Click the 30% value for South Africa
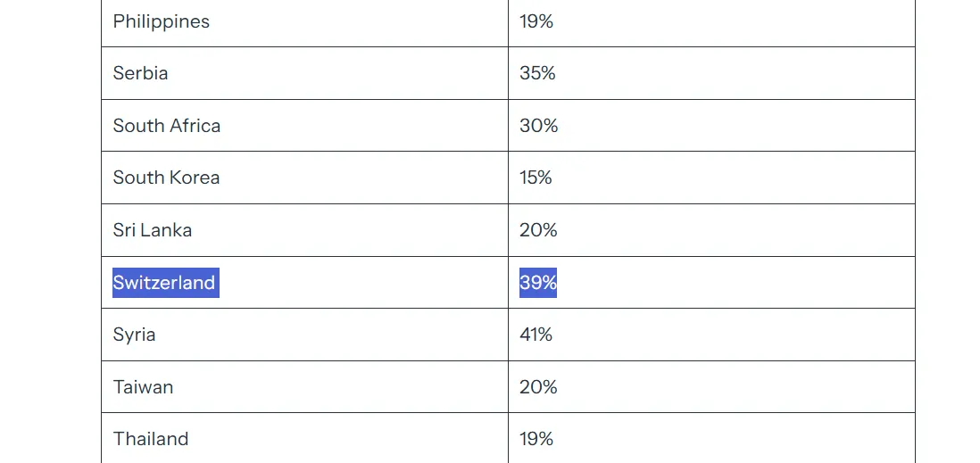The image size is (980, 463). 538,126
